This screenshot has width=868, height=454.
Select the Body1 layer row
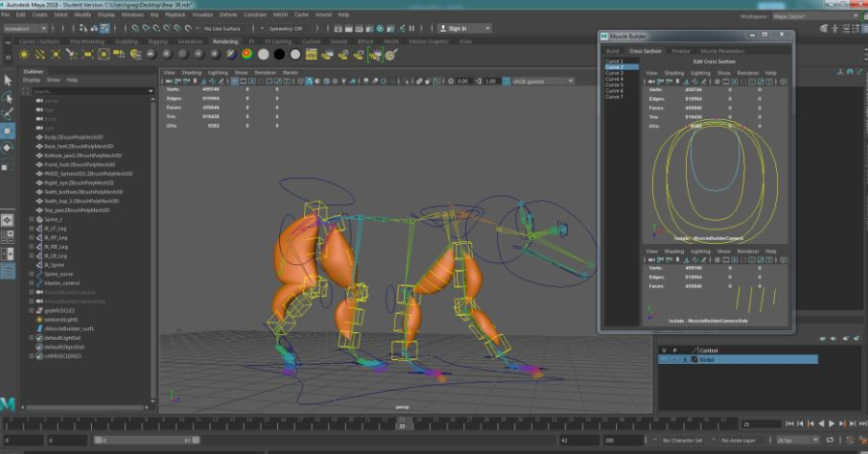tap(738, 359)
